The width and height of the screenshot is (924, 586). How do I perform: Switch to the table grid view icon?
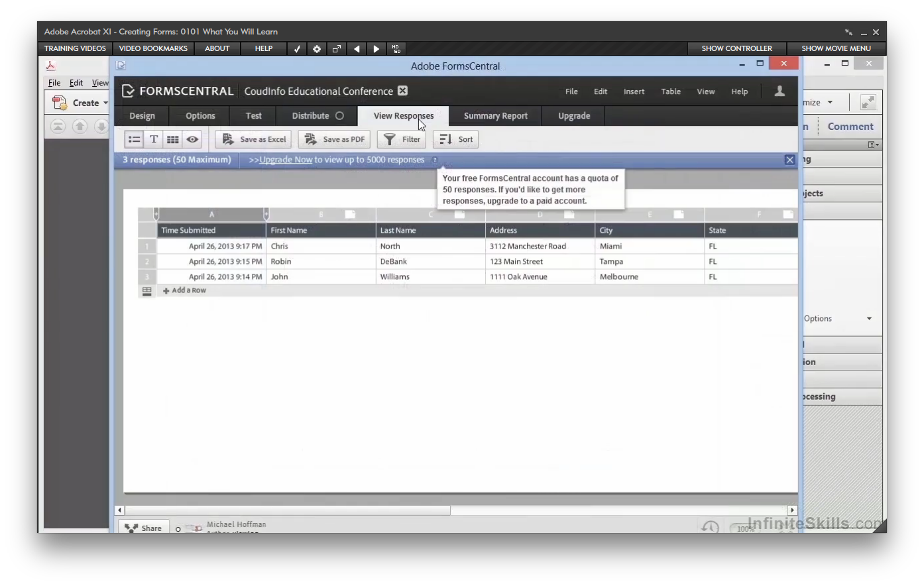173,139
